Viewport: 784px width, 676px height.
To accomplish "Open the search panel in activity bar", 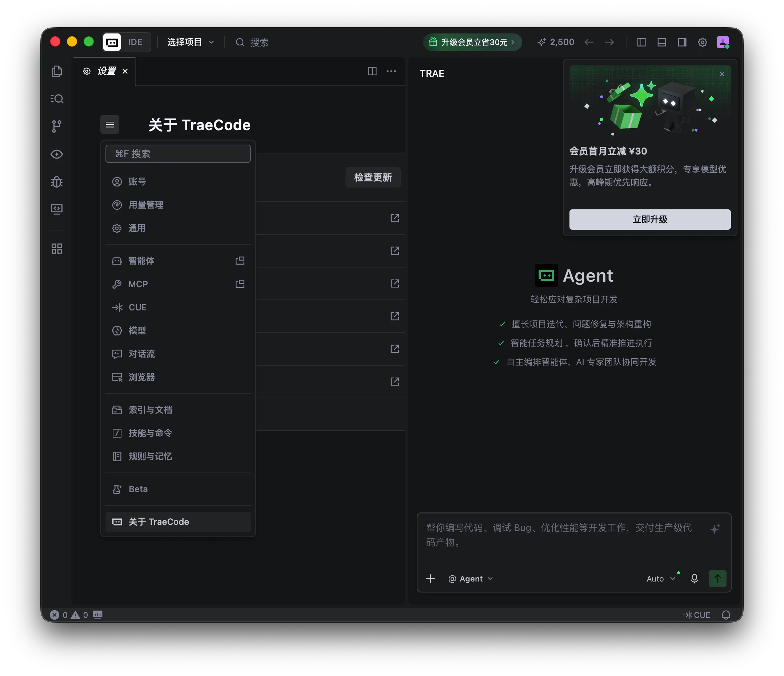I will tap(57, 99).
